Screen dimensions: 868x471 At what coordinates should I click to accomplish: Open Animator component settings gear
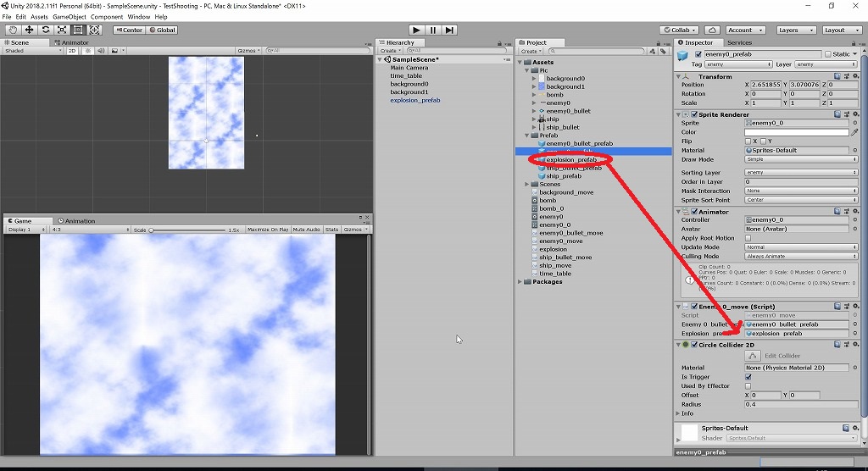coord(856,212)
